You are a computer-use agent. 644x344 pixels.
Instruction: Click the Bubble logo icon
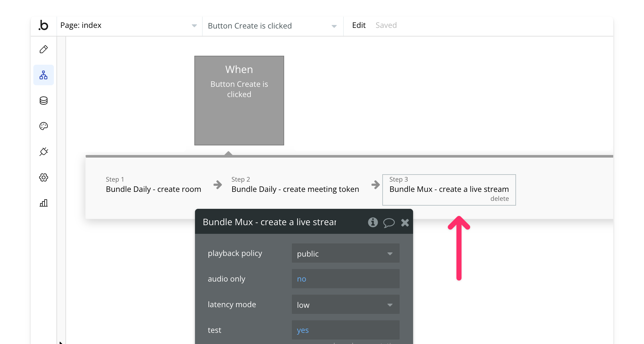tap(43, 25)
